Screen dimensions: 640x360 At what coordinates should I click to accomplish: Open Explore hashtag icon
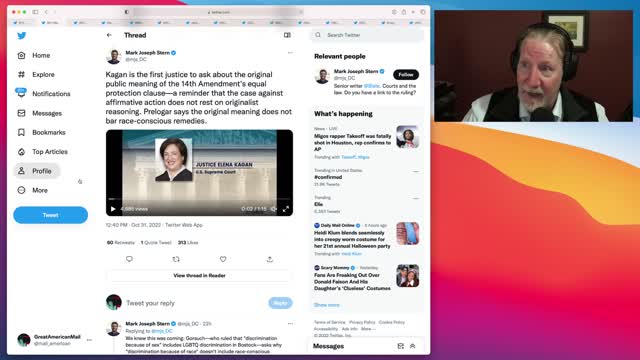[22, 74]
